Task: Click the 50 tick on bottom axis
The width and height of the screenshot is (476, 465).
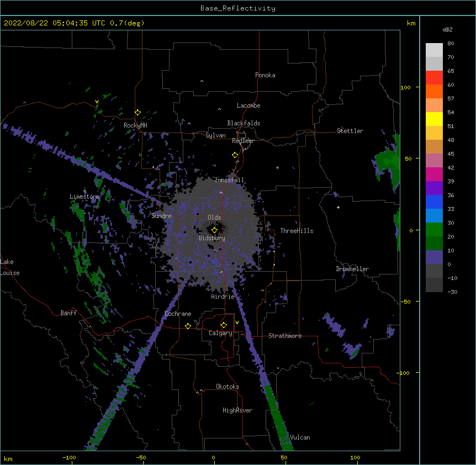Action: (284, 458)
